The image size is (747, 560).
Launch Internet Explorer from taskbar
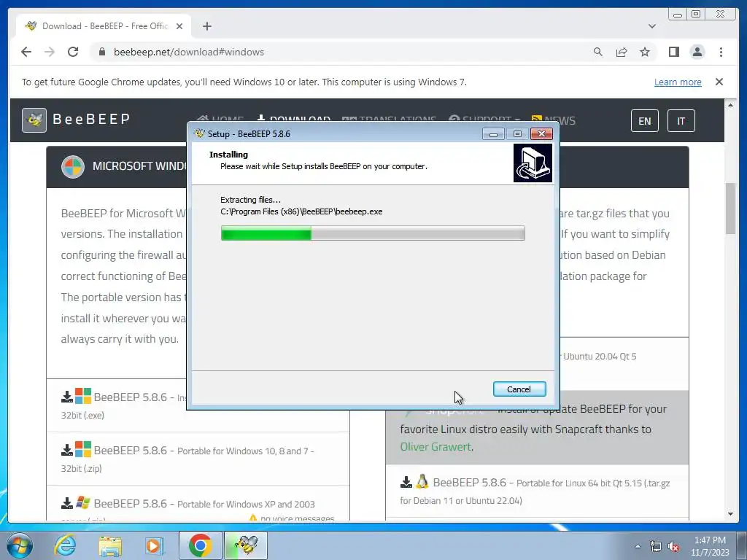[x=65, y=545]
